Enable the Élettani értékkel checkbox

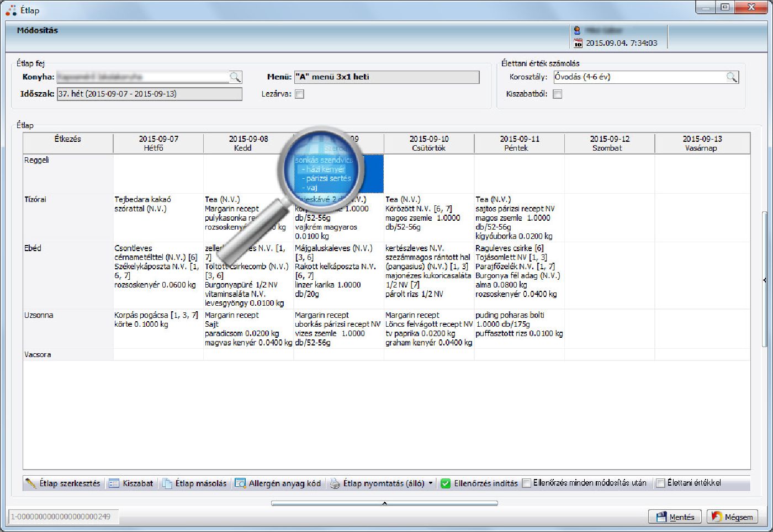click(x=660, y=483)
